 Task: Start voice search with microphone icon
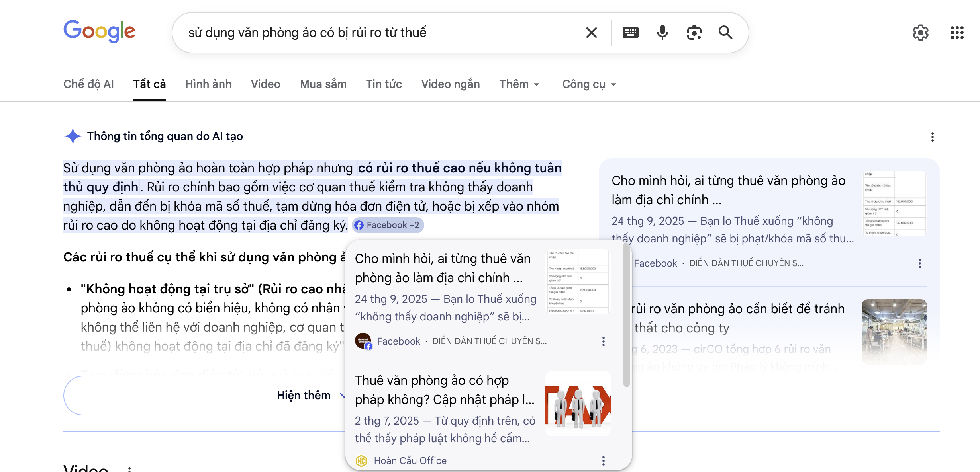tap(662, 33)
